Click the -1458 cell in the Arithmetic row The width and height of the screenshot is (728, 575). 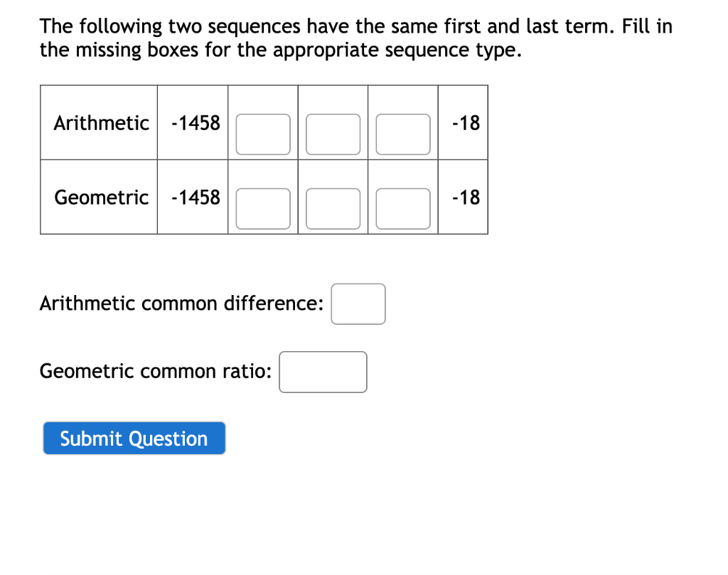click(192, 122)
